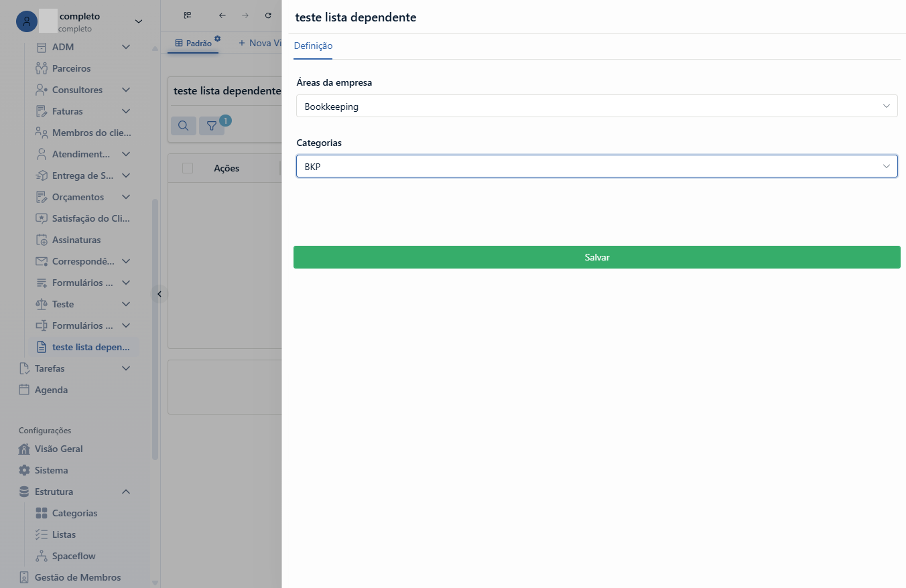Click the green Salvar button
The width and height of the screenshot is (906, 588).
tap(596, 257)
